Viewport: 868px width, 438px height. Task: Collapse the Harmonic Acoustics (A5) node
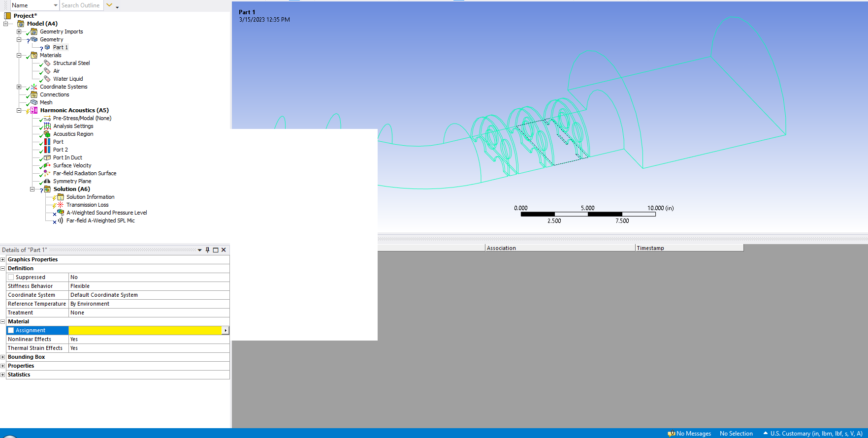19,110
